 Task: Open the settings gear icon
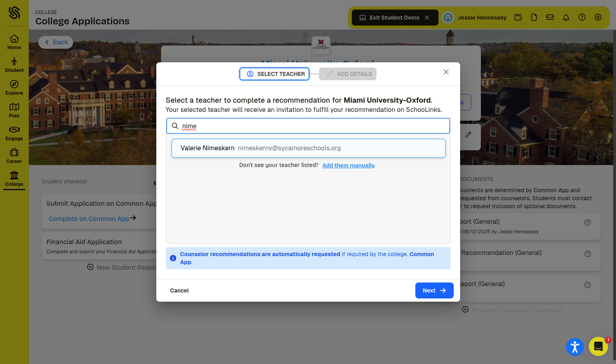(598, 17)
